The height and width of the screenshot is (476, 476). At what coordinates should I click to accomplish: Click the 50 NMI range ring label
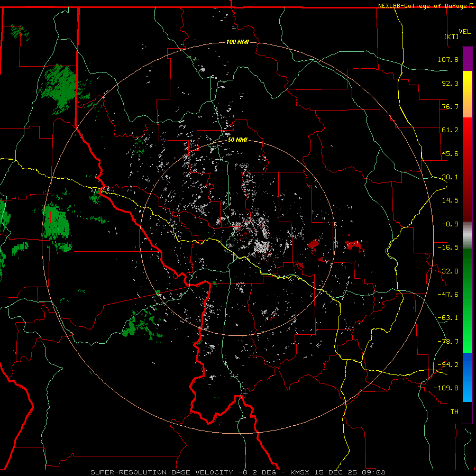tap(237, 140)
